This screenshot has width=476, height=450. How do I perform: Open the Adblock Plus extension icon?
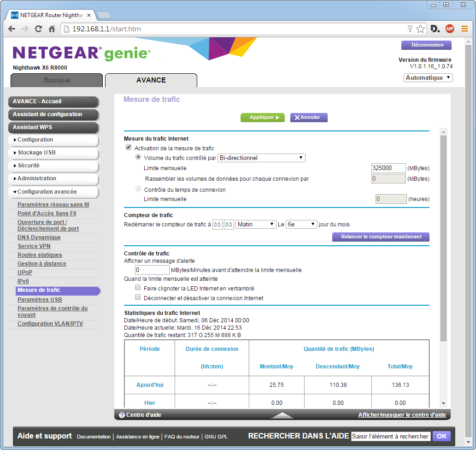[449, 29]
